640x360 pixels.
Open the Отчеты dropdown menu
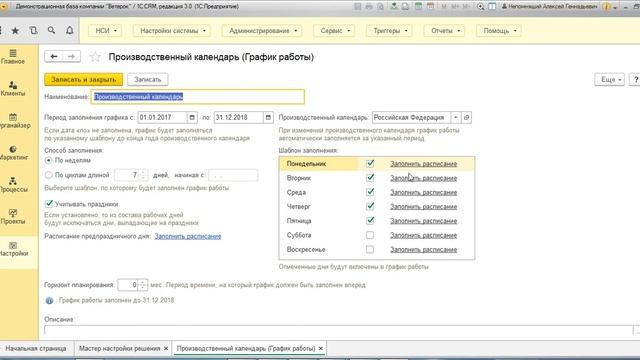pyautogui.click(x=445, y=31)
